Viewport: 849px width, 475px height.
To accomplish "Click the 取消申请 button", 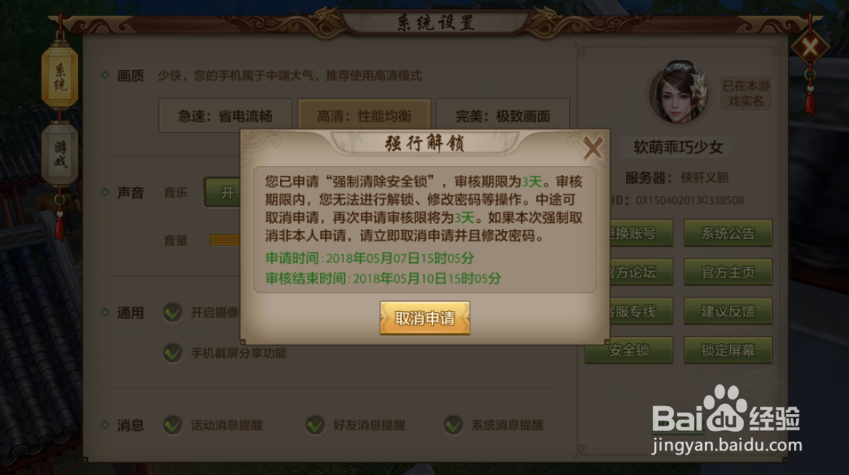I will [424, 318].
